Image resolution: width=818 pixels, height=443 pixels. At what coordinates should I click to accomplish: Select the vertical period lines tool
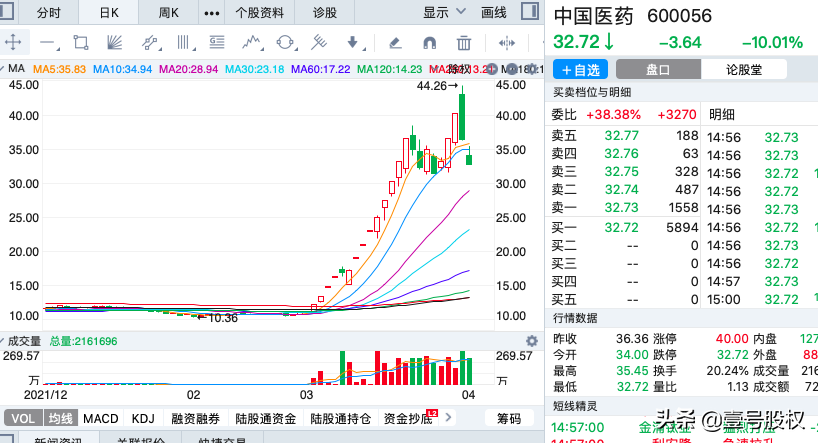tap(182, 42)
